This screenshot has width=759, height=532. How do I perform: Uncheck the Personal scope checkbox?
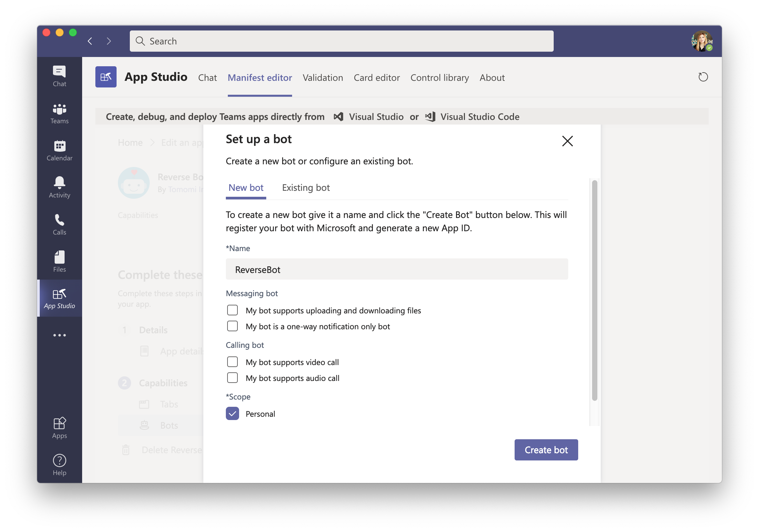[232, 413]
